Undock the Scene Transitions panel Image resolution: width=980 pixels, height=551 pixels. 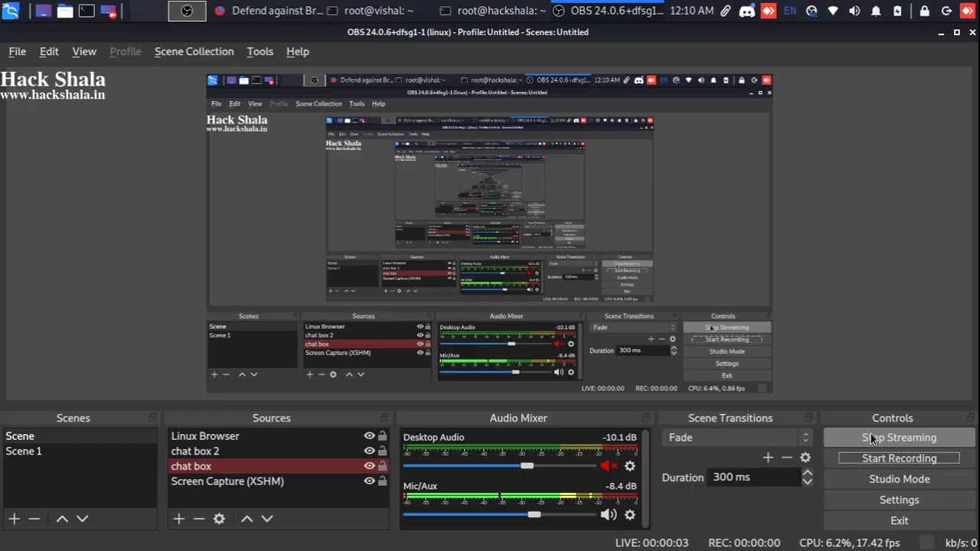[x=809, y=418]
